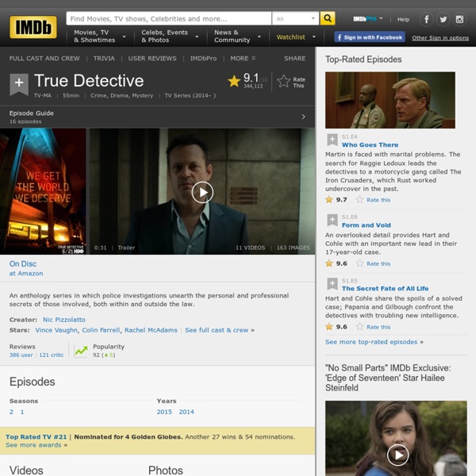Rate this star for Form and Void

359,263
